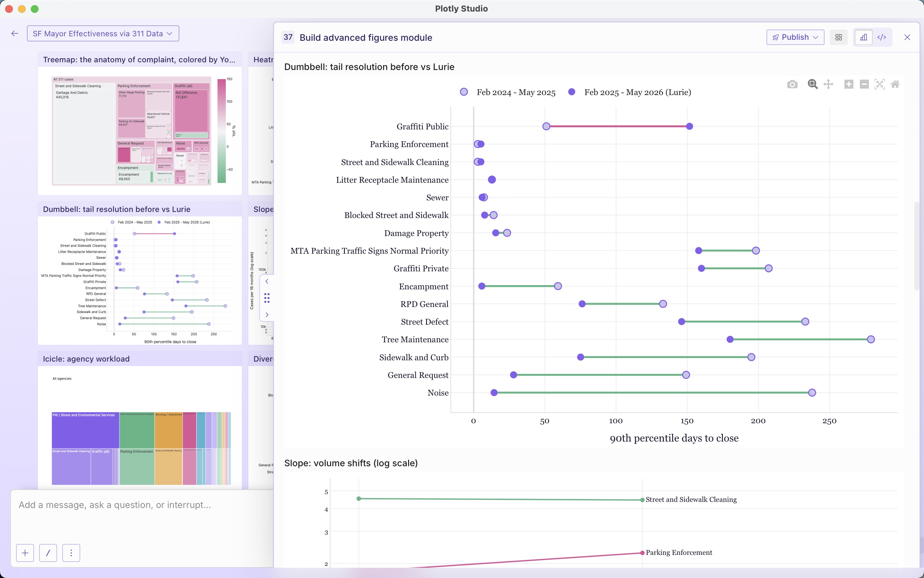924x578 pixels.
Task: Click the Graffiti Public light purple marker
Action: point(546,126)
